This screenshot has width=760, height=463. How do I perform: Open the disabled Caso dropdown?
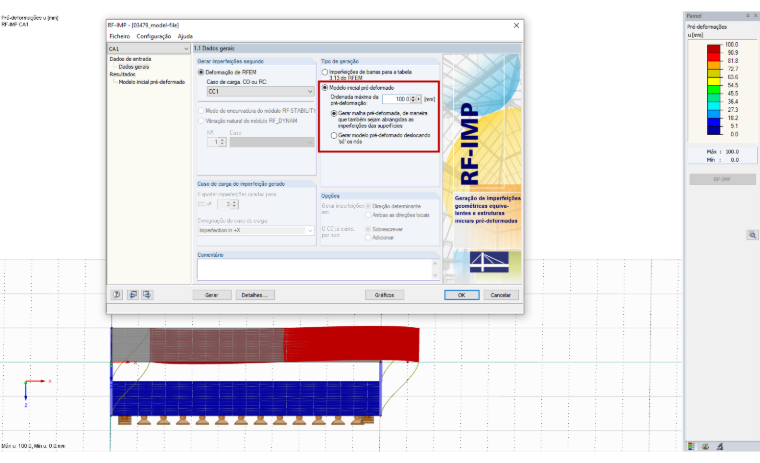(272, 142)
